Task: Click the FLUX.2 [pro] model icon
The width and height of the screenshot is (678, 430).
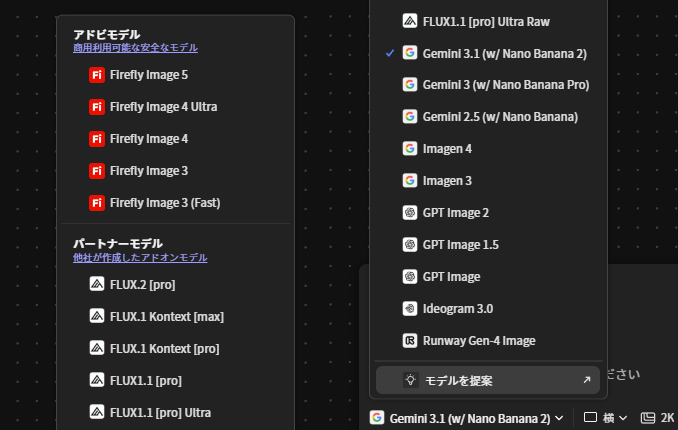Action: 97,284
